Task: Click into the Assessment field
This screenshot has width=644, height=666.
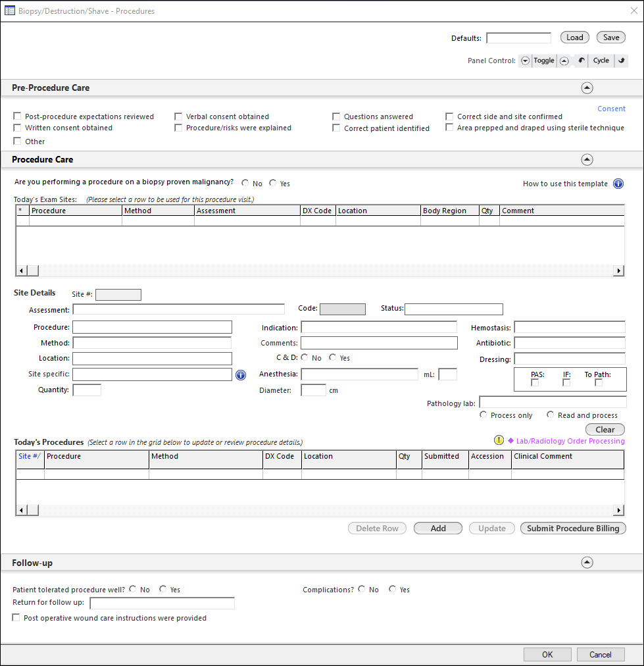Action: tap(179, 309)
